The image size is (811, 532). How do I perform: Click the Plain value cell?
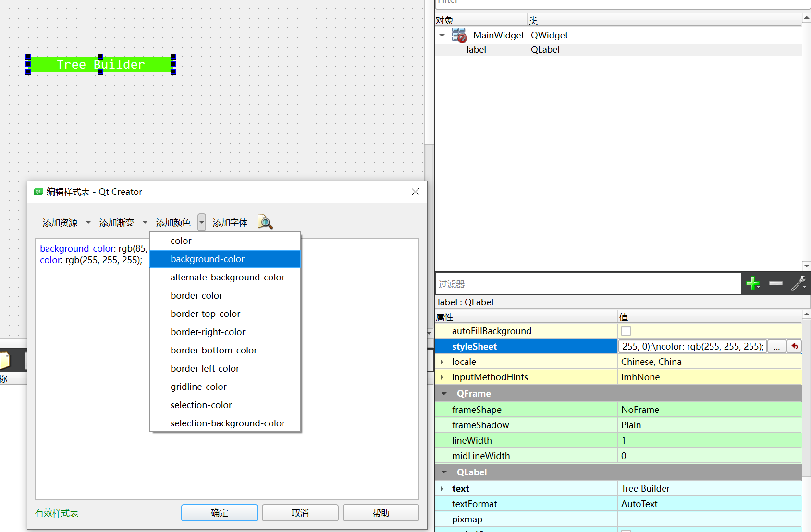click(710, 425)
